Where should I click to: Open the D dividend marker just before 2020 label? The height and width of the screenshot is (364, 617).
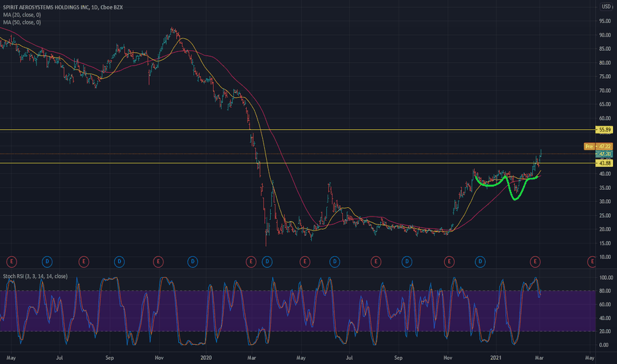pyautogui.click(x=193, y=261)
